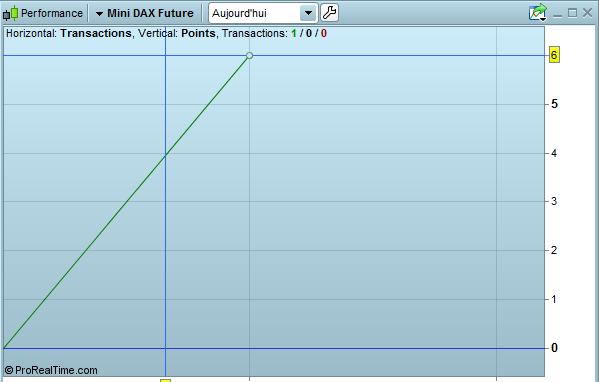The image size is (599, 382).
Task: Close the Performance window
Action: (588, 13)
